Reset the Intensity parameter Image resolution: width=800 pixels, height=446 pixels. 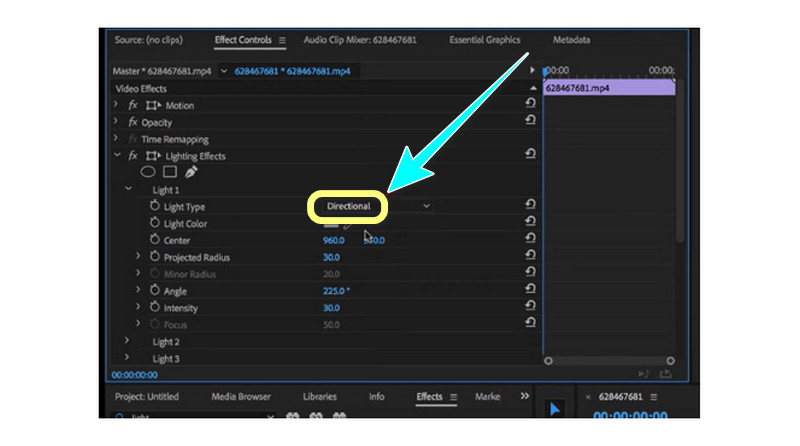530,308
